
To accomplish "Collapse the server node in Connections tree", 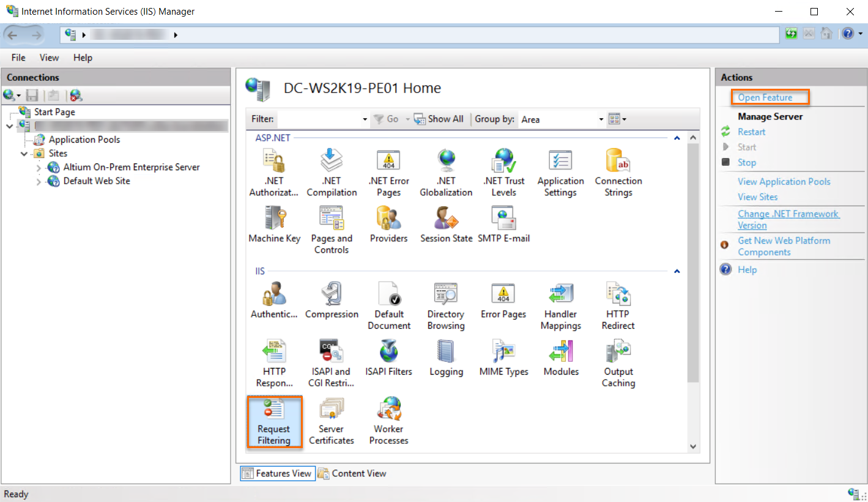I will pos(9,126).
